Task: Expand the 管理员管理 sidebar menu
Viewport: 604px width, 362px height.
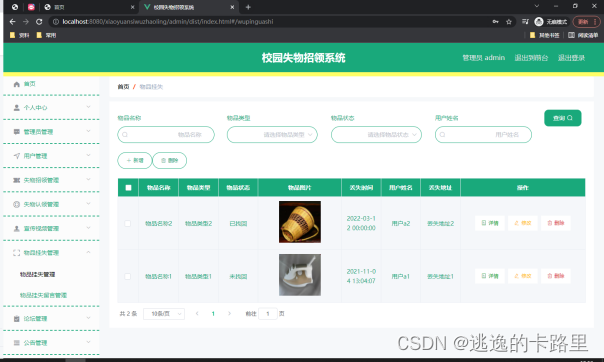Action: click(x=88, y=131)
